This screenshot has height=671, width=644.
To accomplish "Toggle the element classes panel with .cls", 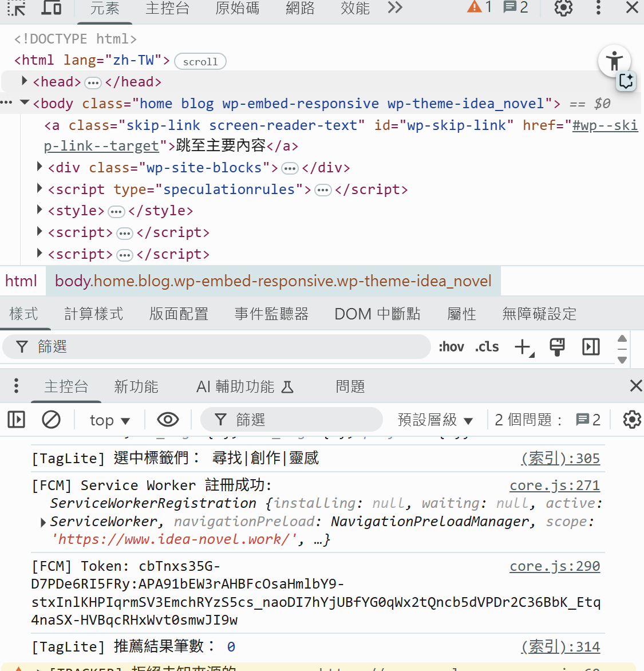I will tap(487, 346).
